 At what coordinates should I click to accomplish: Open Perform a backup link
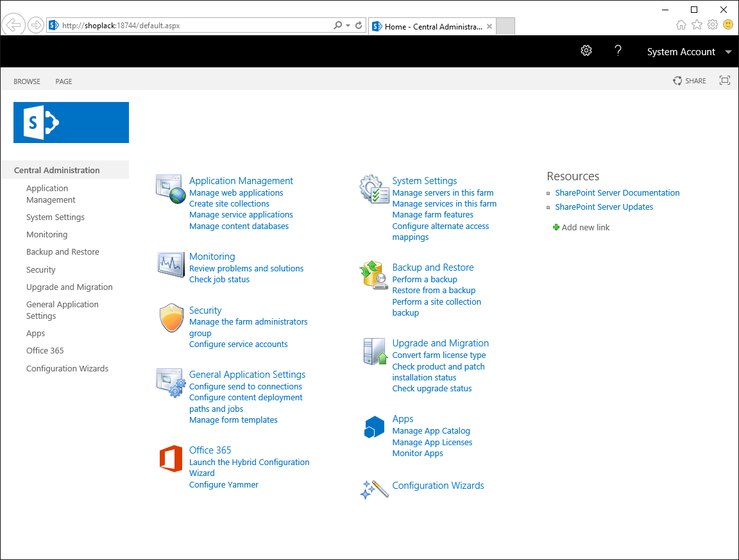click(x=425, y=280)
